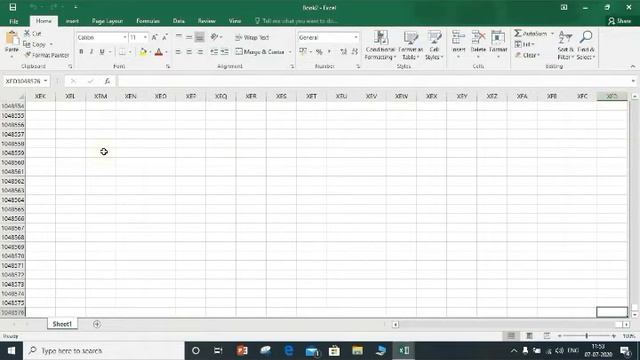Open the Name Box dropdown arrow
Screen dimensions: 640x360
point(45,81)
